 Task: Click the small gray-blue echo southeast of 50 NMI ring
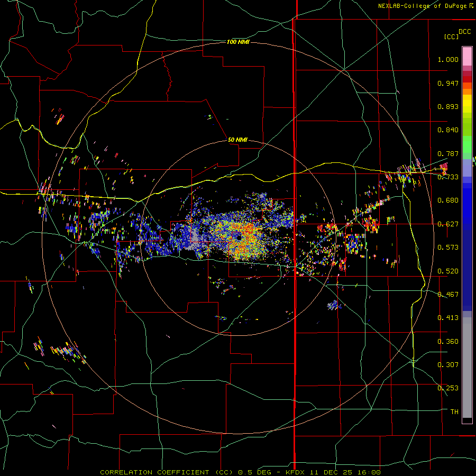334,305
